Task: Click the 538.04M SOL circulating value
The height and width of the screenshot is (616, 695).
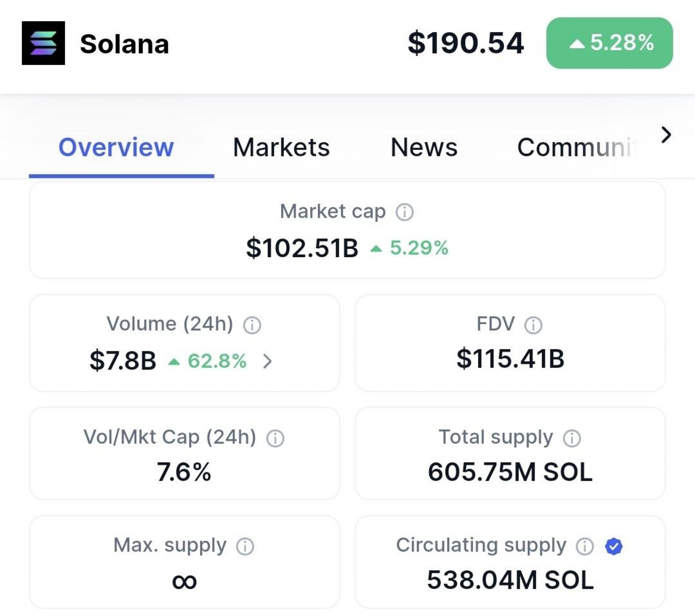Action: click(x=510, y=580)
